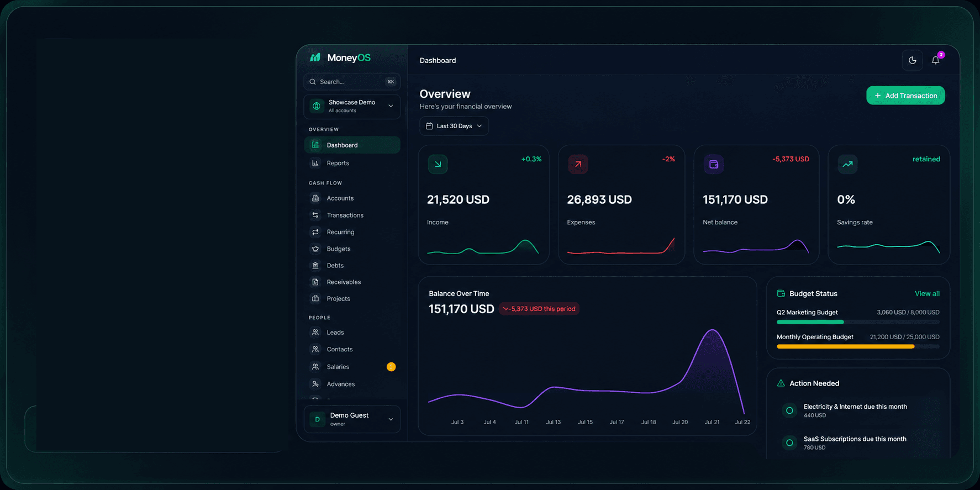
Task: Click the Add Transaction button
Action: 905,96
